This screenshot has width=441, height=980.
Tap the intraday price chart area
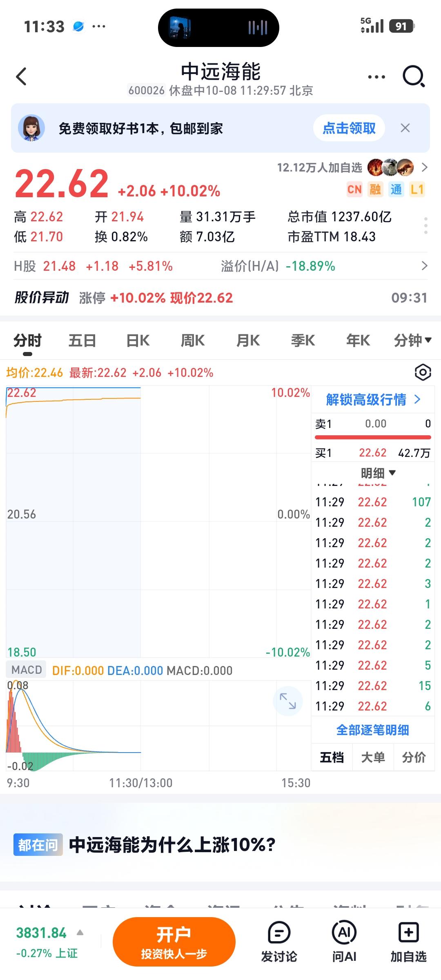[x=158, y=521]
